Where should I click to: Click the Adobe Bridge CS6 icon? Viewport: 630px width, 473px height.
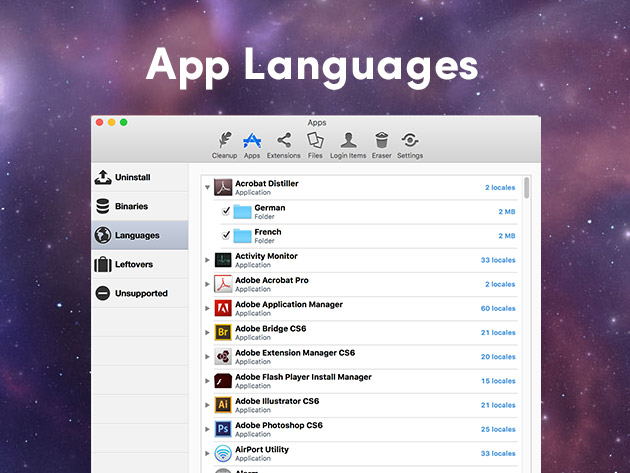223,332
